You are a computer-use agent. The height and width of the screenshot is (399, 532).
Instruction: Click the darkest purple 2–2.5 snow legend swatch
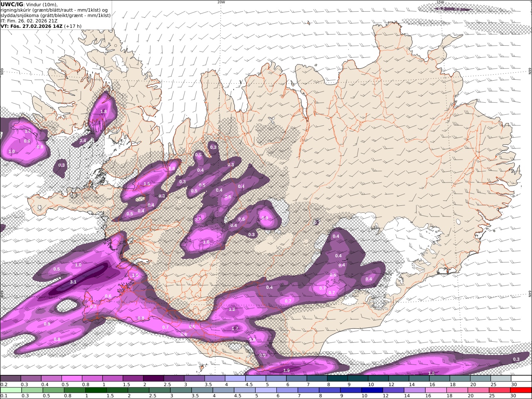pyautogui.click(x=153, y=379)
